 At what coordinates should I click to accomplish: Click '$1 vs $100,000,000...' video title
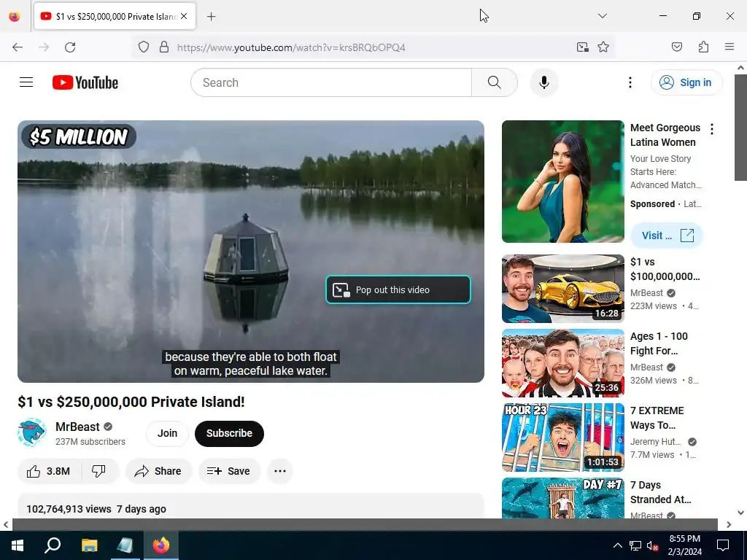click(x=665, y=269)
